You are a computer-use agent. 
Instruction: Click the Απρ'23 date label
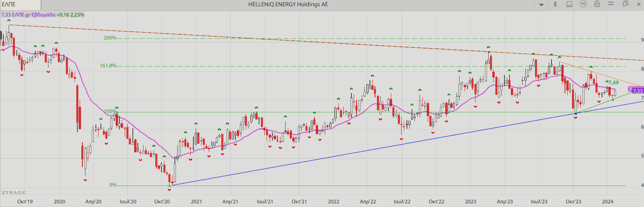coord(505,202)
